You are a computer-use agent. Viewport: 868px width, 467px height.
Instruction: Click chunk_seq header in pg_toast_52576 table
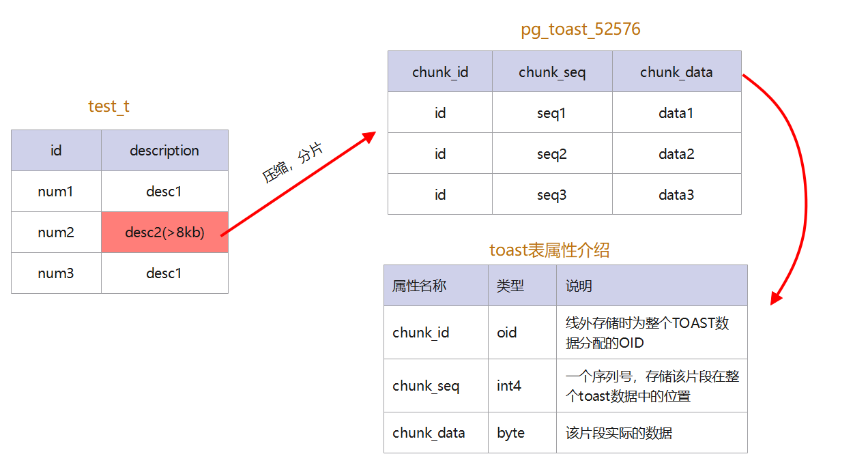[552, 72]
